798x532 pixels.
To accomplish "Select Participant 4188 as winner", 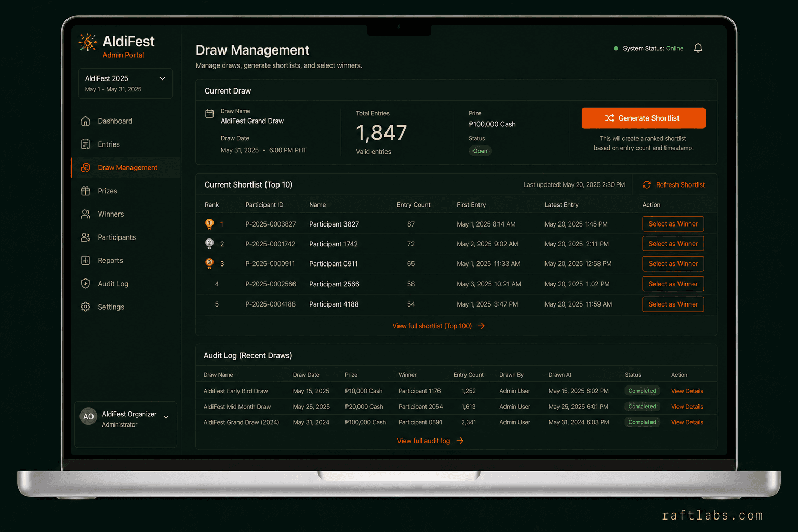I will [673, 304].
